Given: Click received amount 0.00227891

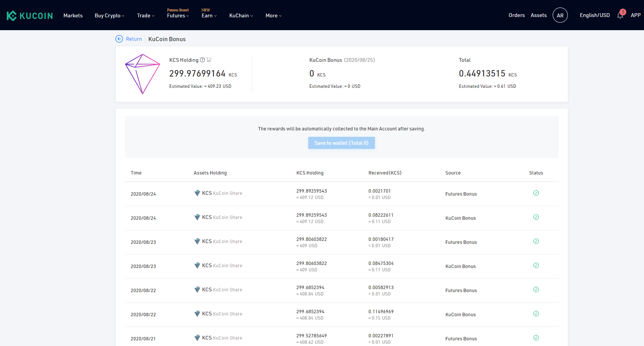Looking at the screenshot, I should point(381,335).
